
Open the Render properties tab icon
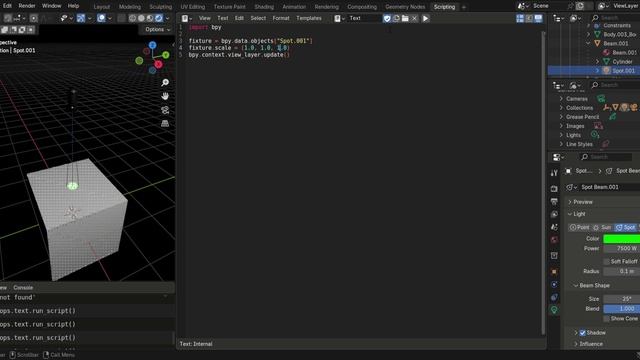click(554, 189)
